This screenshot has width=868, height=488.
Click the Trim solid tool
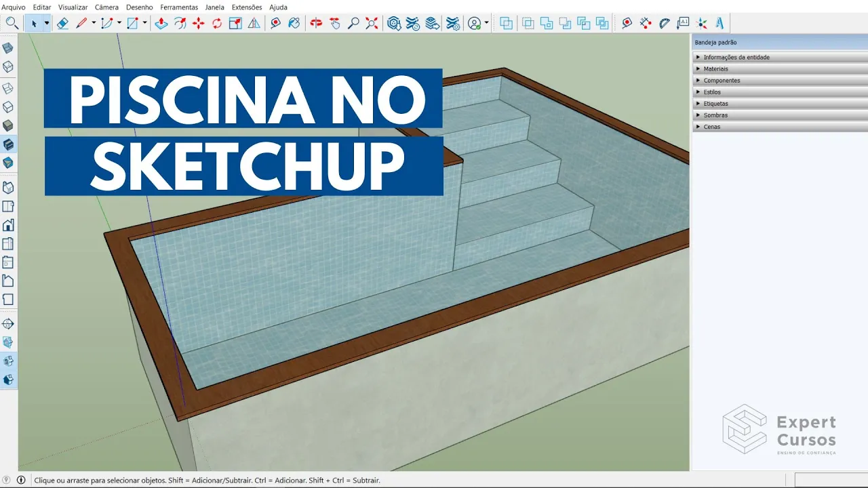click(584, 23)
